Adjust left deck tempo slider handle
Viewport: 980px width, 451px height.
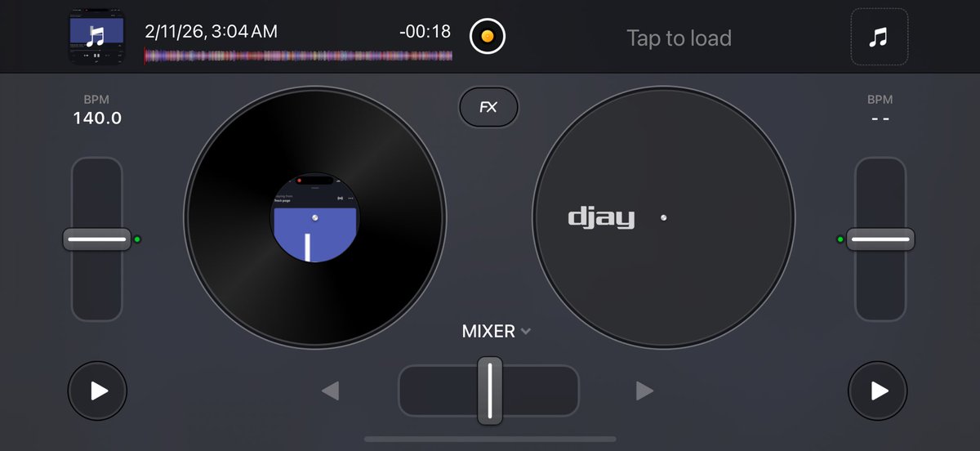point(97,239)
